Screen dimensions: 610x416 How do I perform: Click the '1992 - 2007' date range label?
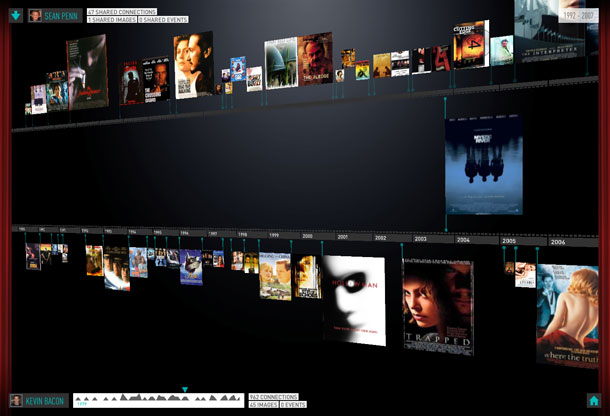[578, 16]
